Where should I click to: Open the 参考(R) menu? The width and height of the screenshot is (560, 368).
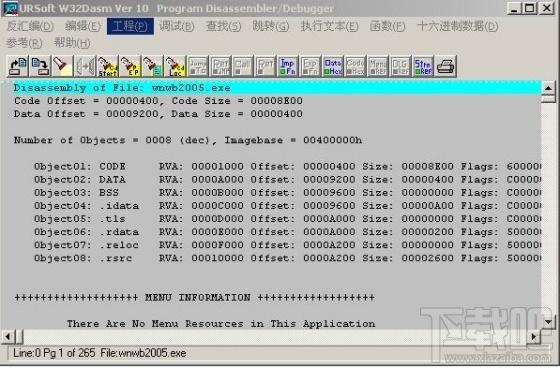24,43
